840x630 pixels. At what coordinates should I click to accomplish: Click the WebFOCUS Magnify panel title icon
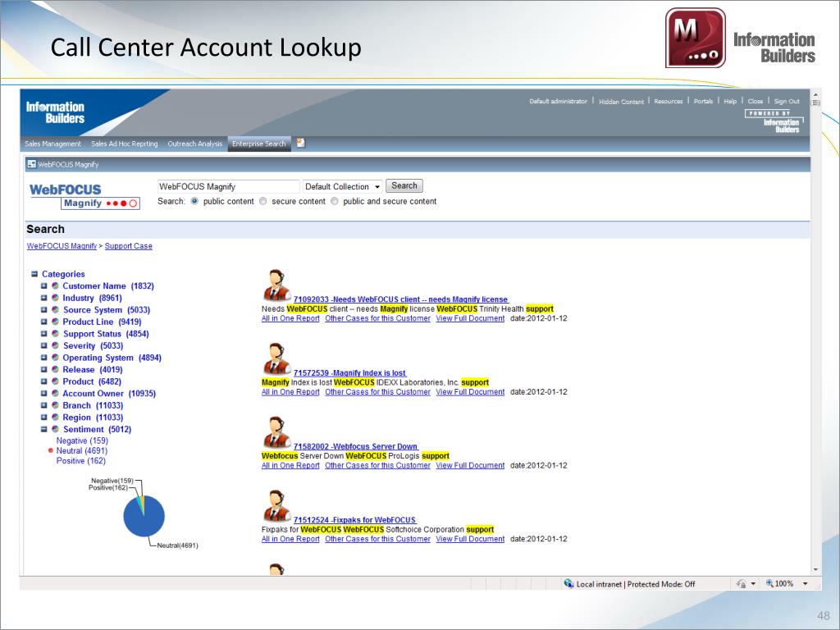(x=32, y=164)
